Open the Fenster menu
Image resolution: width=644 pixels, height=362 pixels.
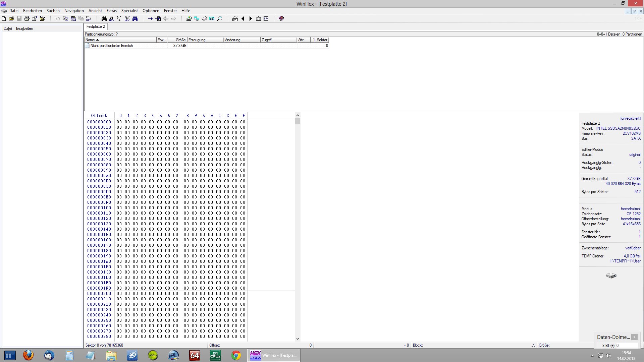tap(170, 11)
